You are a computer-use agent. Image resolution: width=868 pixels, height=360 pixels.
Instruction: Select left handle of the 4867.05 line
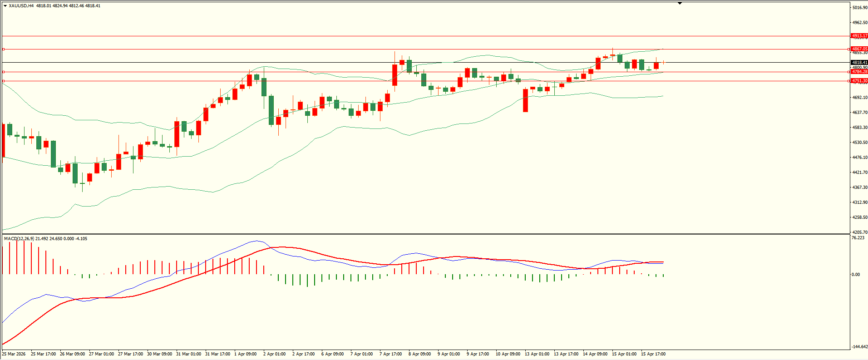[x=4, y=49]
